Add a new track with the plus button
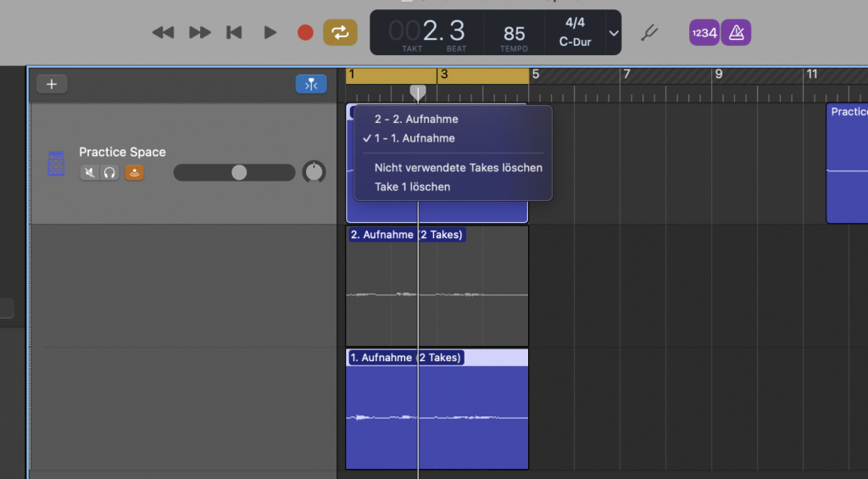The width and height of the screenshot is (868, 479). (x=52, y=84)
